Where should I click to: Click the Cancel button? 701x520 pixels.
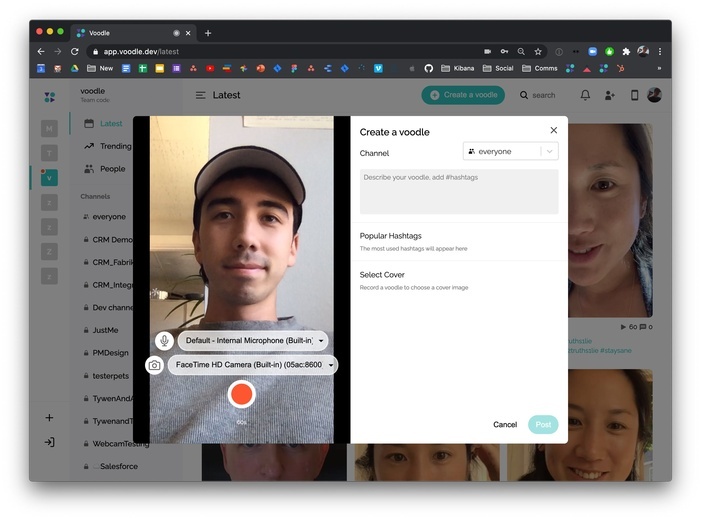505,424
